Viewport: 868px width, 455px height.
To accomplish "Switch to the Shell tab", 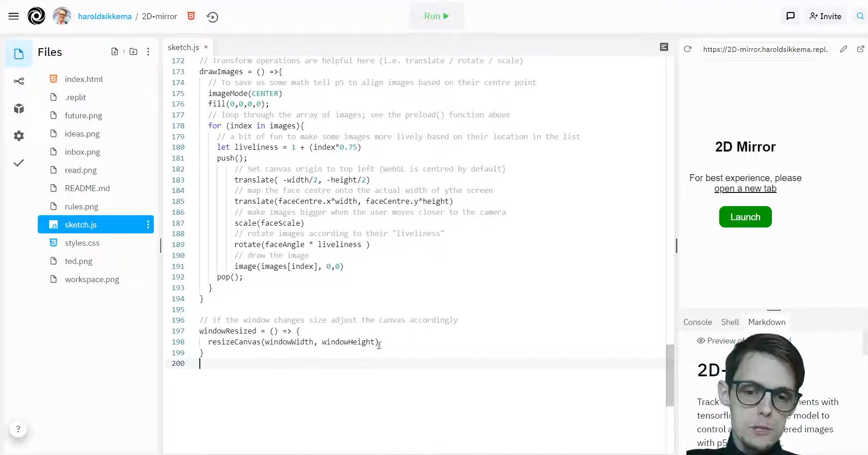I will pyautogui.click(x=730, y=322).
